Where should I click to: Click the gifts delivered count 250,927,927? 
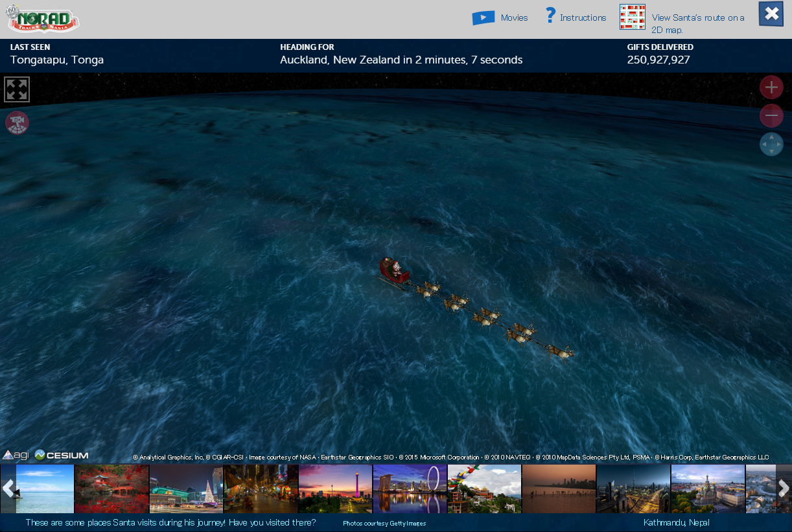658,60
